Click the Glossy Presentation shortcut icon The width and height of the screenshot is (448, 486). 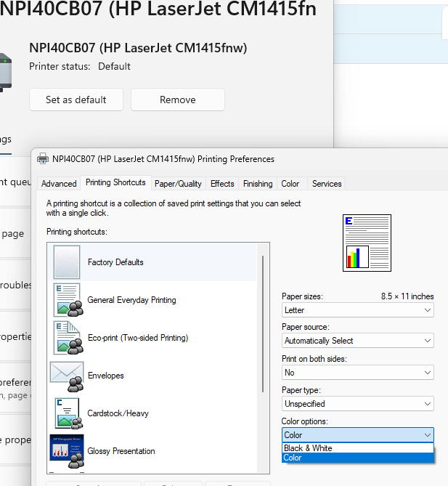click(x=67, y=451)
